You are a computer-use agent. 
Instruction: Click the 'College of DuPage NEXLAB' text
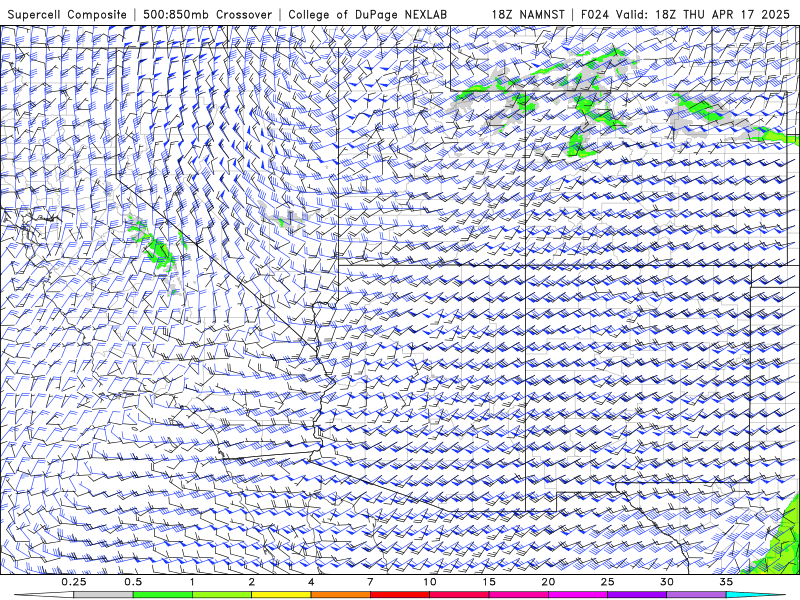[367, 14]
